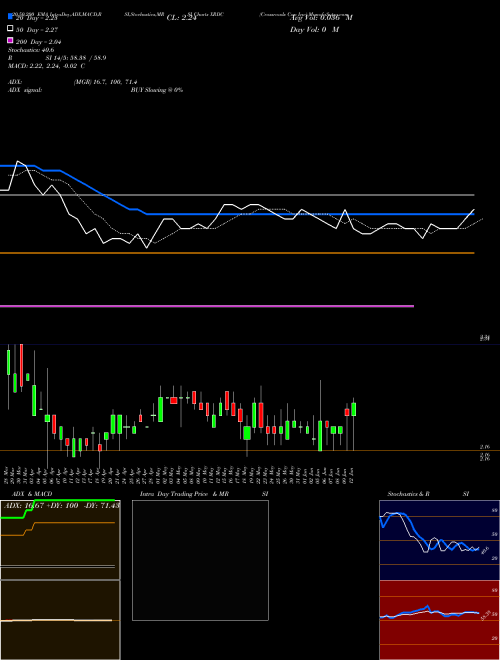The height and width of the screenshot is (660, 500).
Task: Click the 'Stochastics: 49.6' header value
Action: click(31, 50)
